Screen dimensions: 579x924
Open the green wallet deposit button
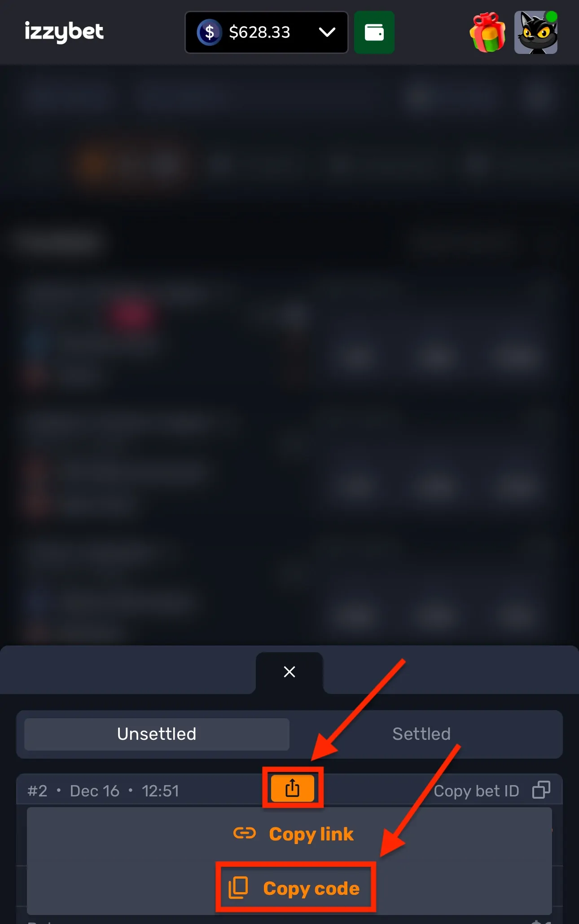pyautogui.click(x=374, y=32)
